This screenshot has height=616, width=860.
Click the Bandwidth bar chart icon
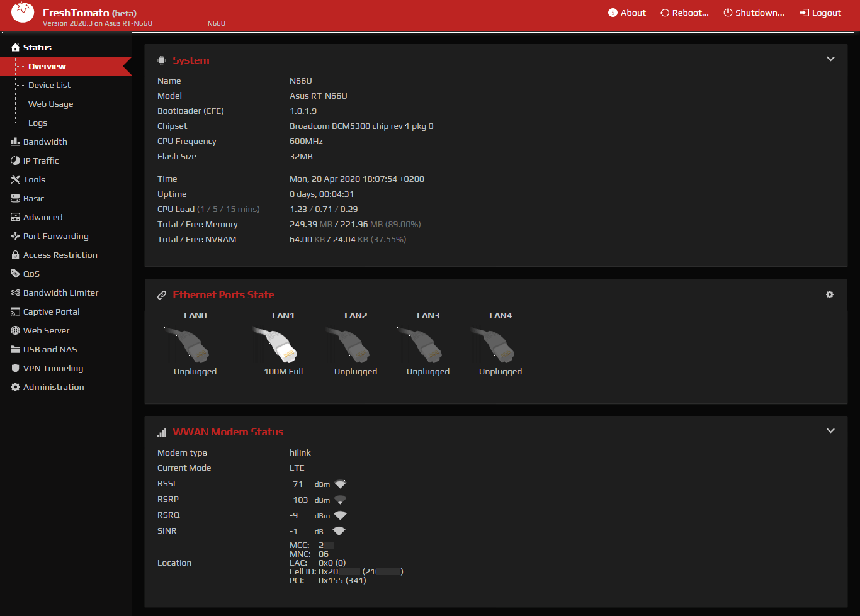tap(16, 142)
